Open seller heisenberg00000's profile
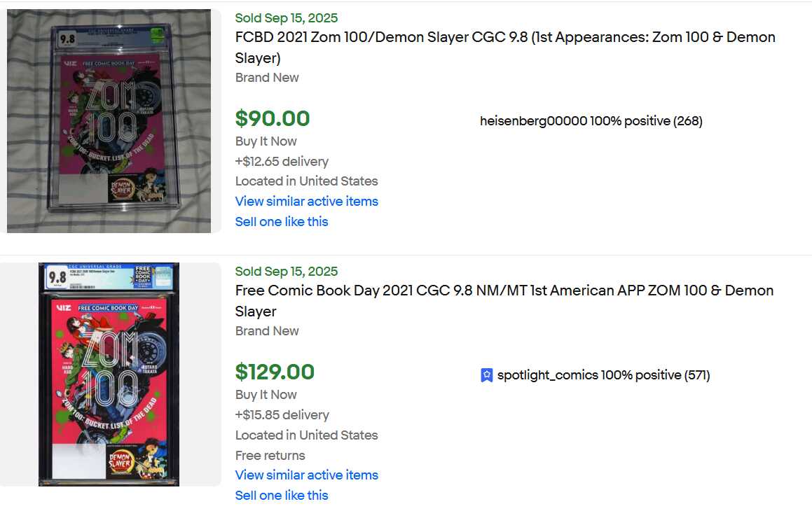 pos(533,121)
